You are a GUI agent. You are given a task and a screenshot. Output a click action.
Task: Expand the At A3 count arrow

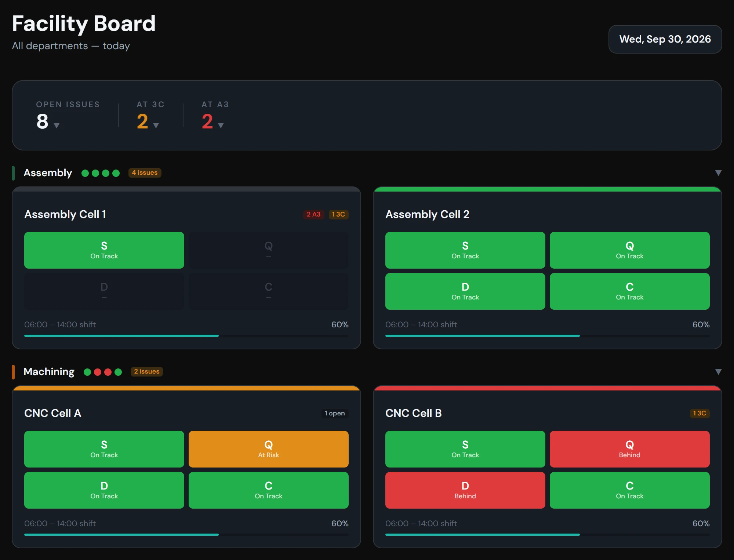click(x=221, y=126)
